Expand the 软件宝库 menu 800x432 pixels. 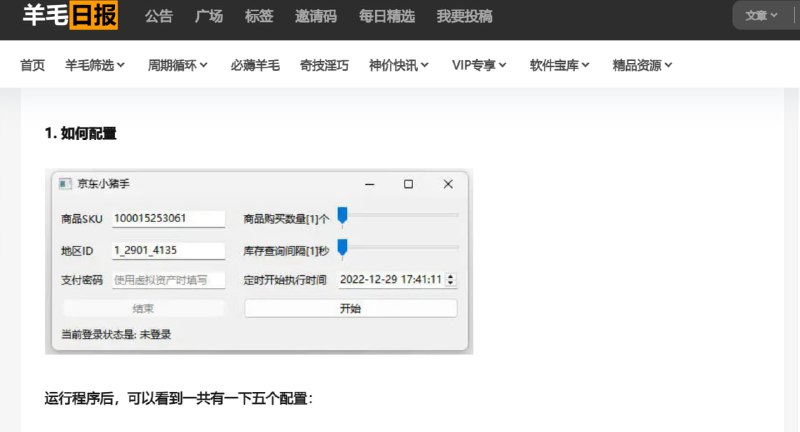point(560,65)
